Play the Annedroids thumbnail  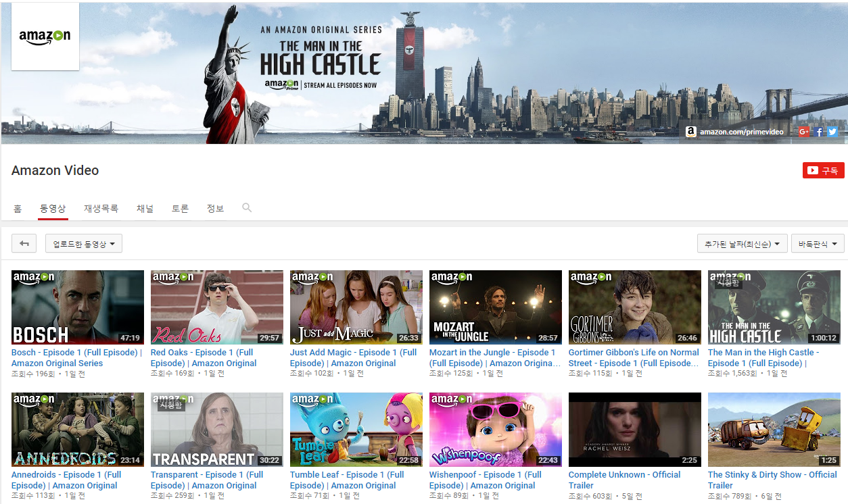[78, 430]
